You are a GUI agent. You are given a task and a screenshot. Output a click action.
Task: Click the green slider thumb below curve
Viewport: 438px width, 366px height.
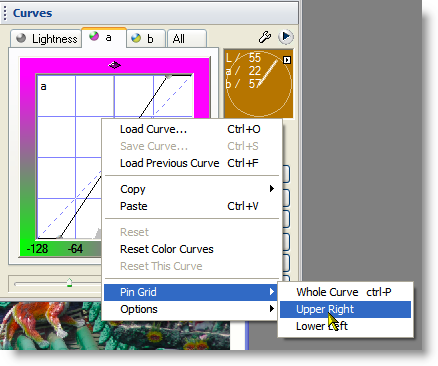(69, 283)
